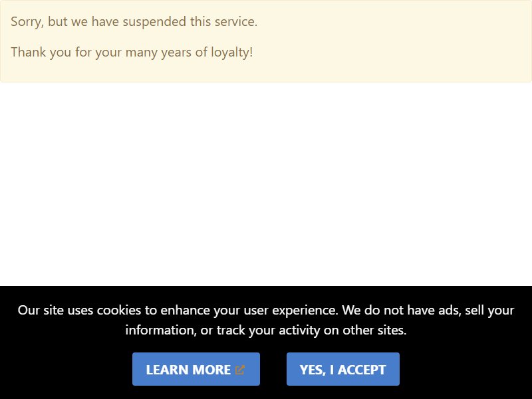This screenshot has width=532, height=399.
Task: Open the Learn More cookie information link
Action: click(x=196, y=369)
